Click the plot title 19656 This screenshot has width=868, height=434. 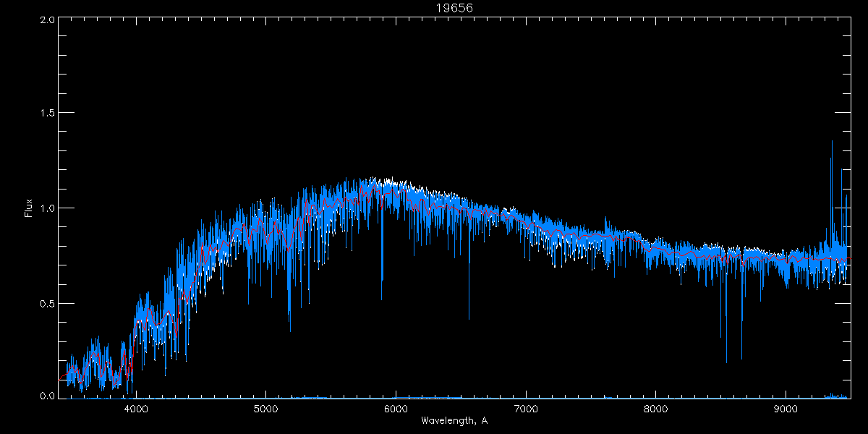click(x=454, y=8)
